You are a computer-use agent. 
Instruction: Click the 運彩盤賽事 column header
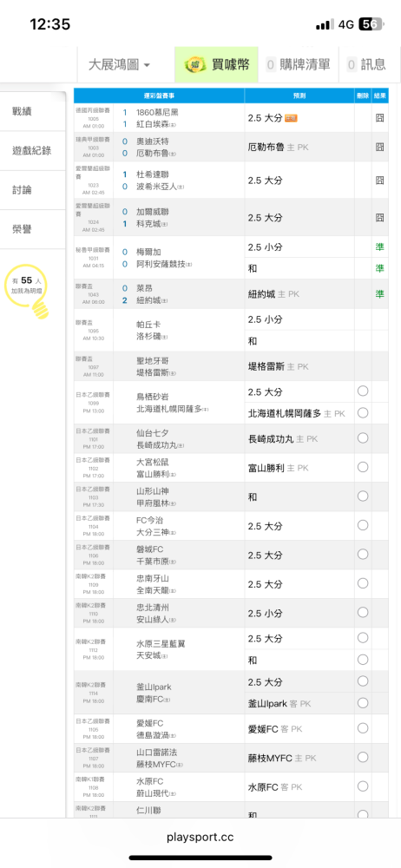[x=160, y=95]
